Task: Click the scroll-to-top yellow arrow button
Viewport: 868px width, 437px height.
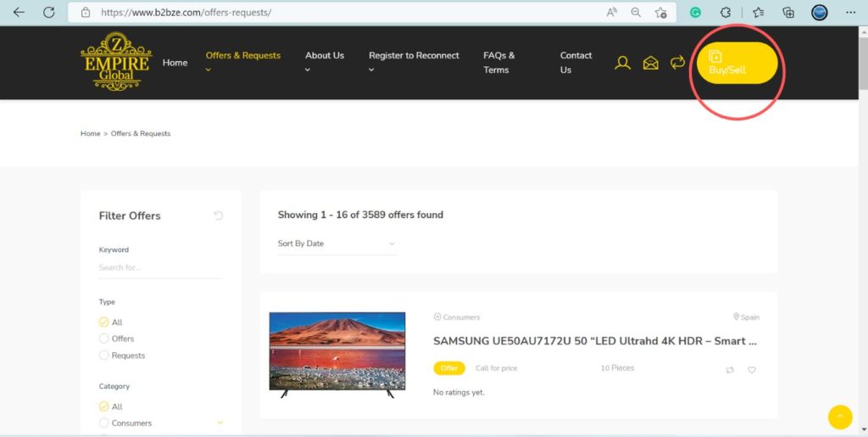Action: point(839,417)
